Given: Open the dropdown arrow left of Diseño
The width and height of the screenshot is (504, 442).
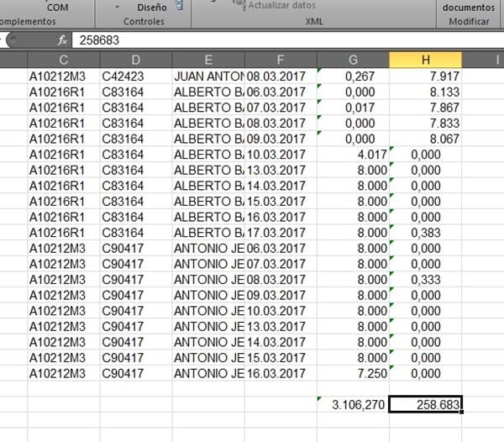Looking at the screenshot, I should tap(117, 7).
